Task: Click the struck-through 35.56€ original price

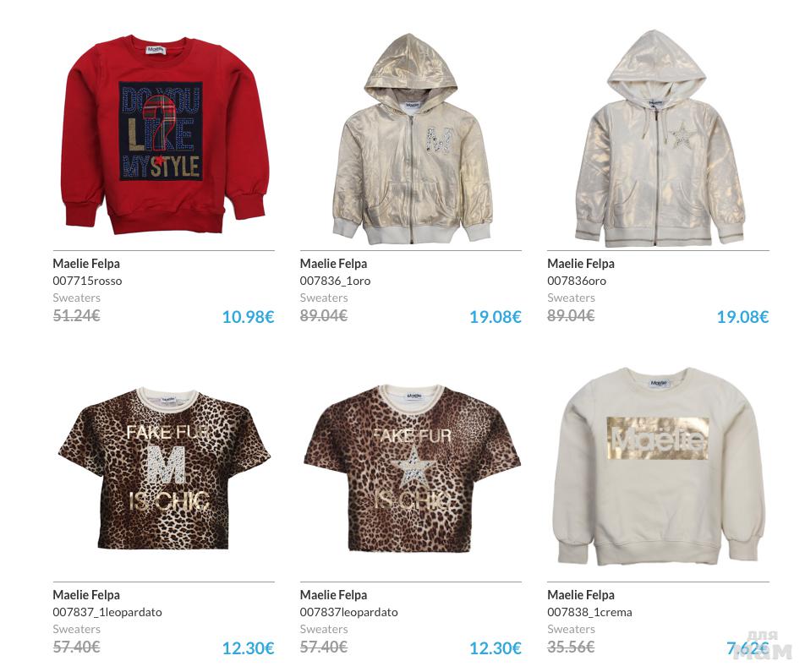Action: click(x=571, y=647)
